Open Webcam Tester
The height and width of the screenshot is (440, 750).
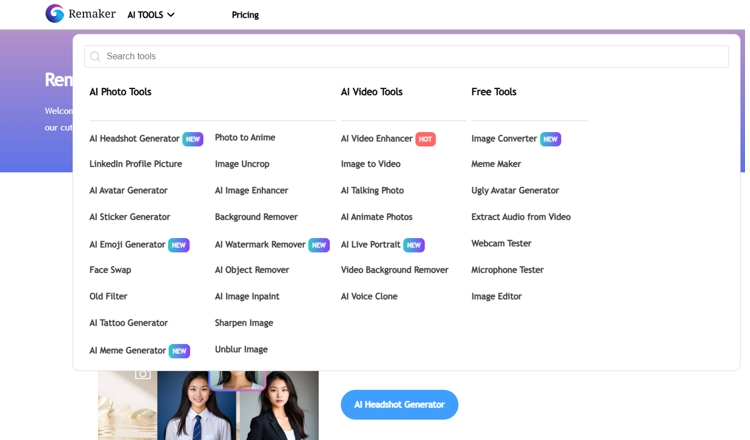pos(501,243)
